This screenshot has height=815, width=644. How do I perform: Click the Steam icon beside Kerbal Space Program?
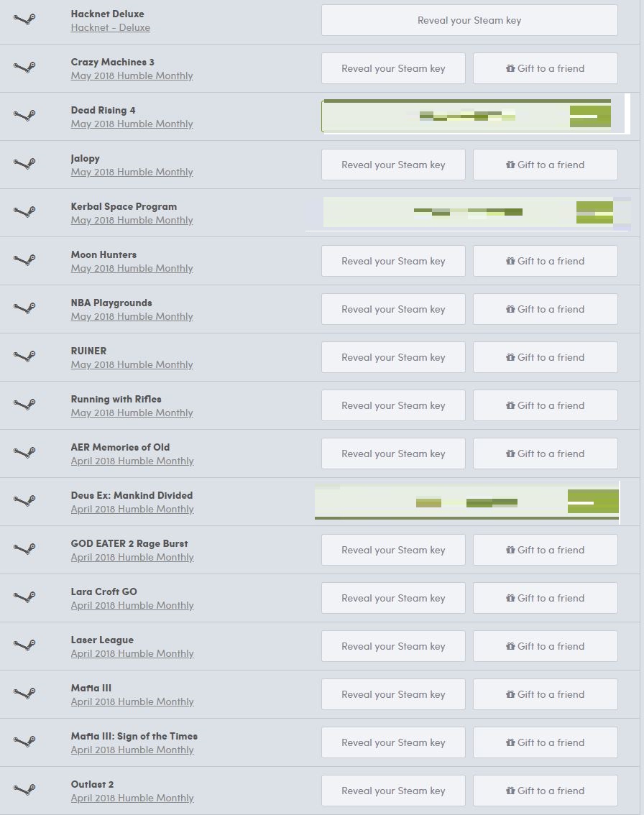coord(24,212)
